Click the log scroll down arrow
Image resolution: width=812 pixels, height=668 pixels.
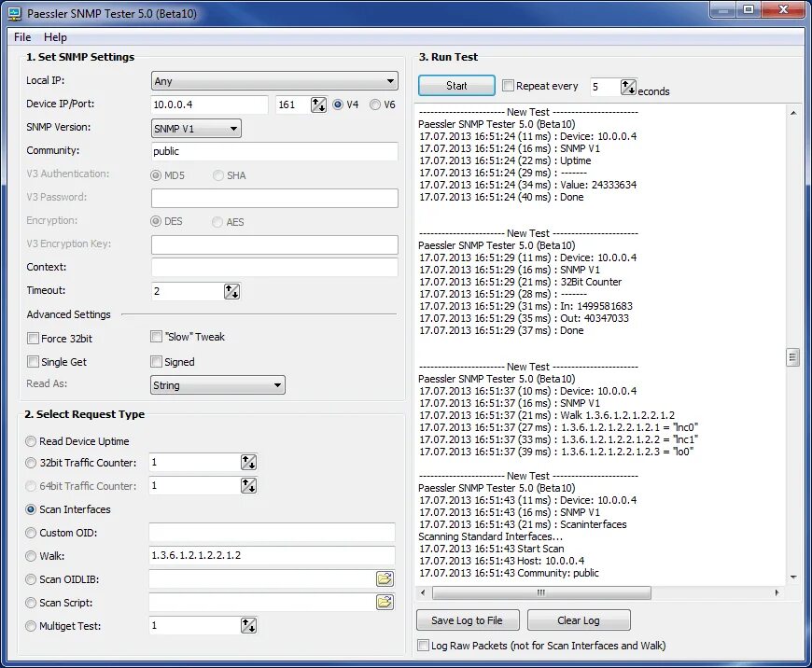pyautogui.click(x=792, y=578)
